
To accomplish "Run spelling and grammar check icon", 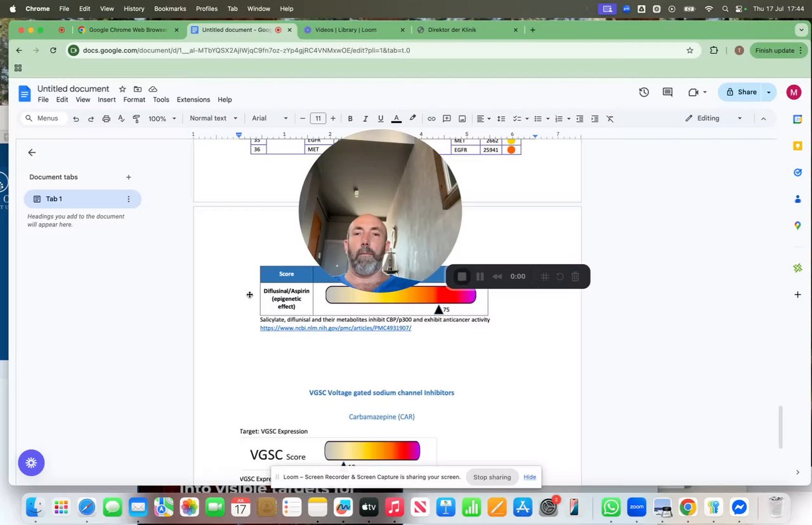I will point(121,119).
